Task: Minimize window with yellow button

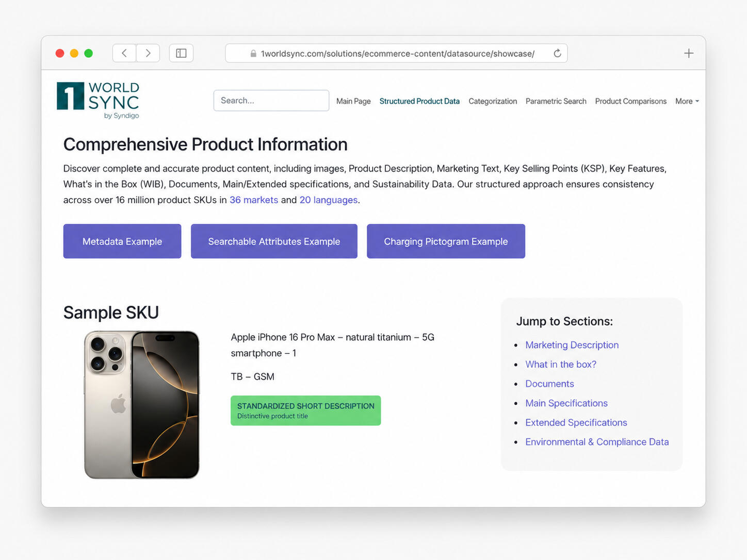Action: click(74, 53)
